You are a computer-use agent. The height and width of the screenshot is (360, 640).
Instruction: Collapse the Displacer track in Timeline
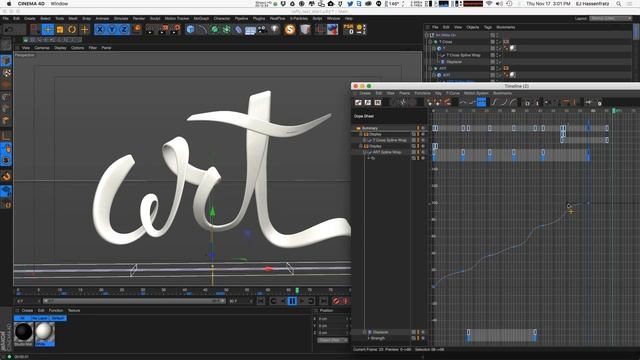point(365,332)
